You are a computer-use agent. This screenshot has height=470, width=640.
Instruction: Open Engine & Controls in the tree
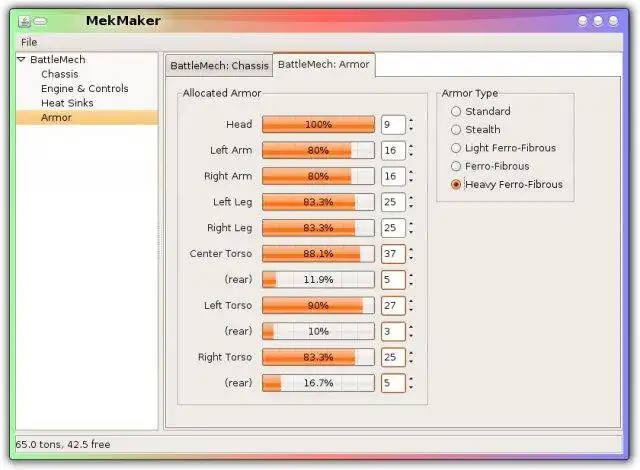[84, 89]
